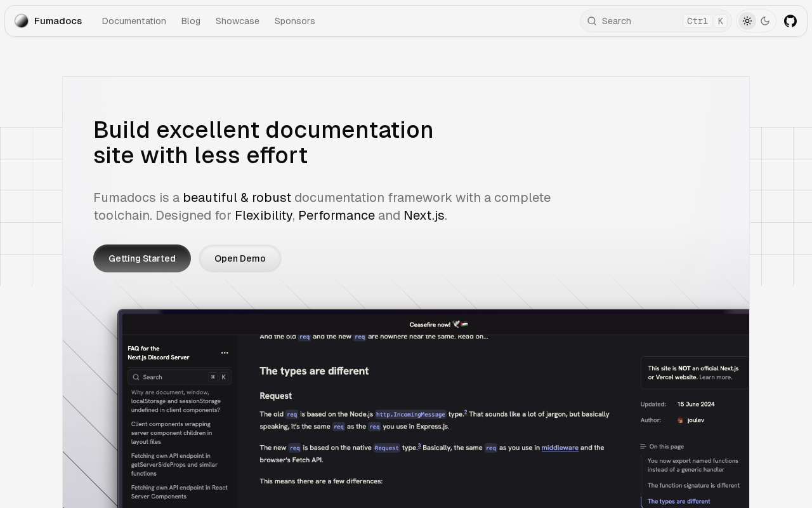Click the 'Build excellent documentation' headline
The image size is (812, 508).
263,142
